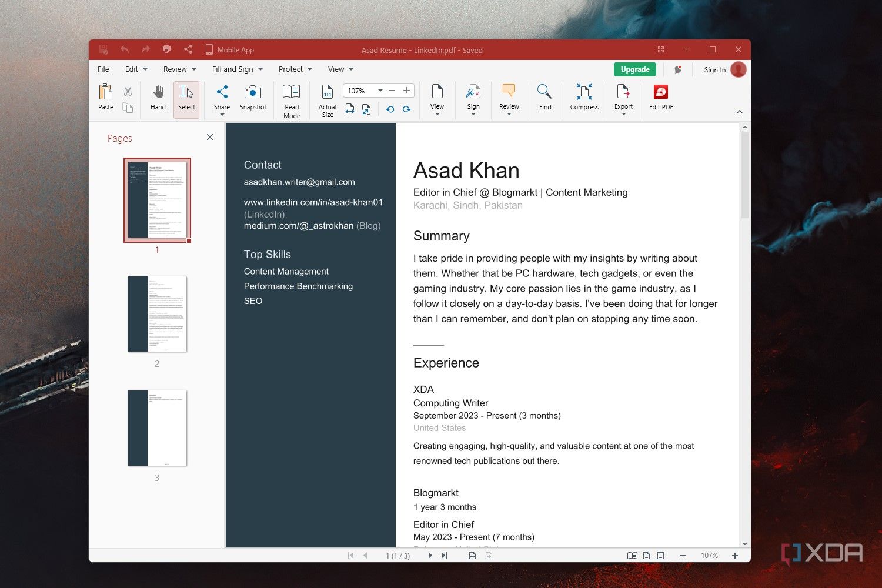Click the toolbar zoom out minus

tap(392, 91)
